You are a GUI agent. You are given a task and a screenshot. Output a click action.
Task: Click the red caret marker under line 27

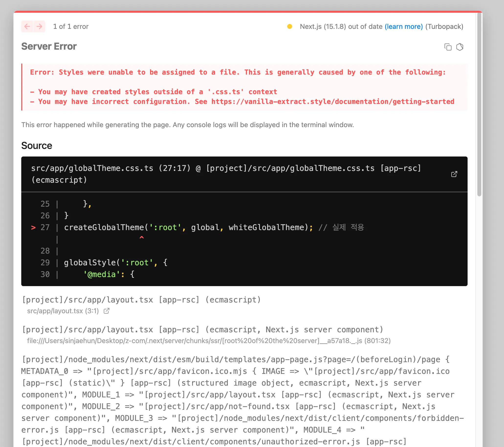point(142,237)
